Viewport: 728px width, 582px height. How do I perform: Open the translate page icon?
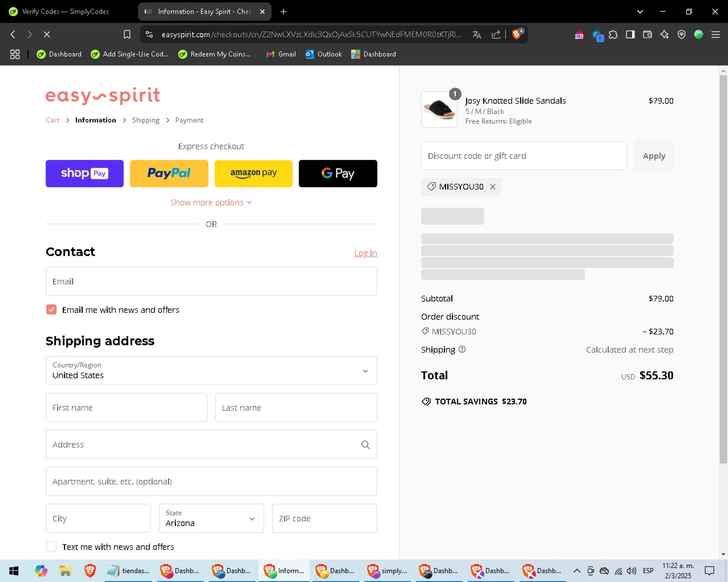pyautogui.click(x=477, y=34)
